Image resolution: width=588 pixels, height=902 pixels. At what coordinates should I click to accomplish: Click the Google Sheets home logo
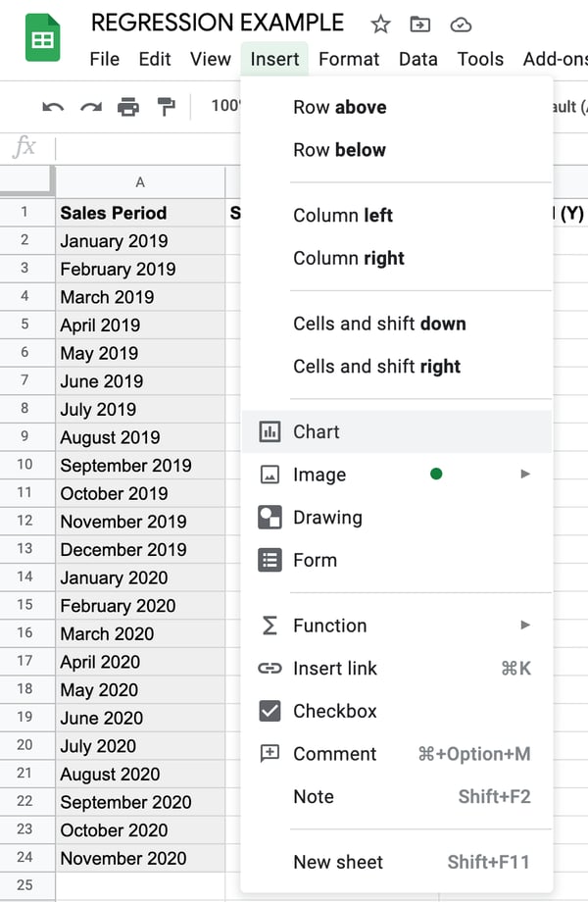tap(42, 39)
